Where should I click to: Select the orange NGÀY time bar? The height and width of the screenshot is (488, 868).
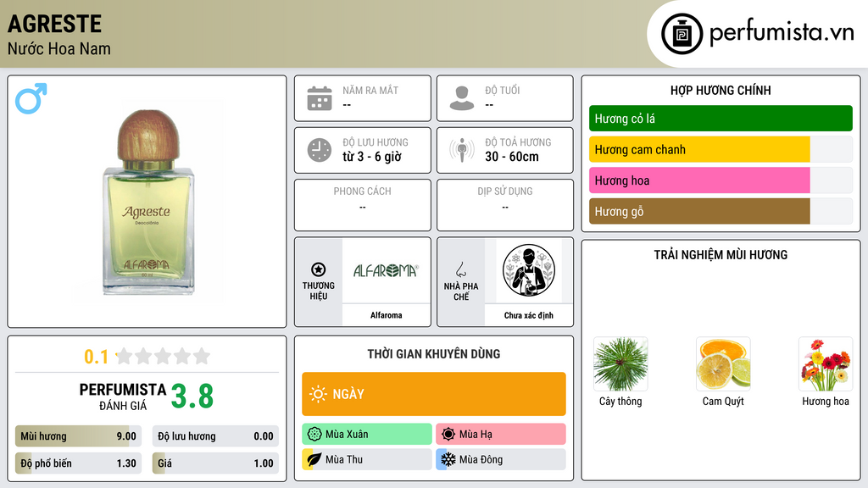434,394
